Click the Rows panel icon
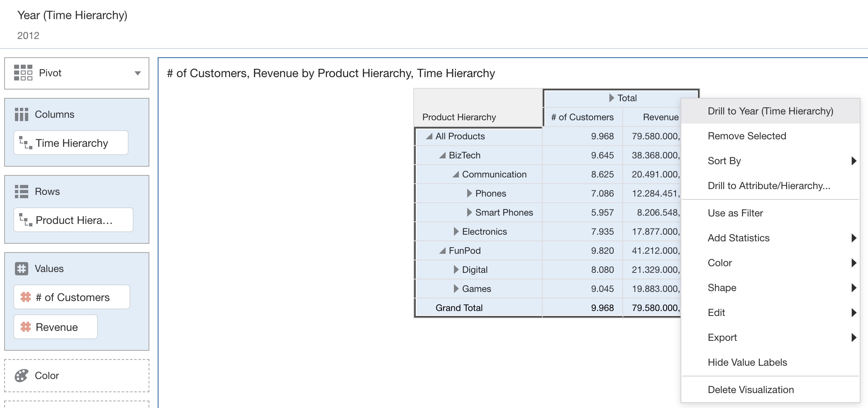 (x=22, y=192)
